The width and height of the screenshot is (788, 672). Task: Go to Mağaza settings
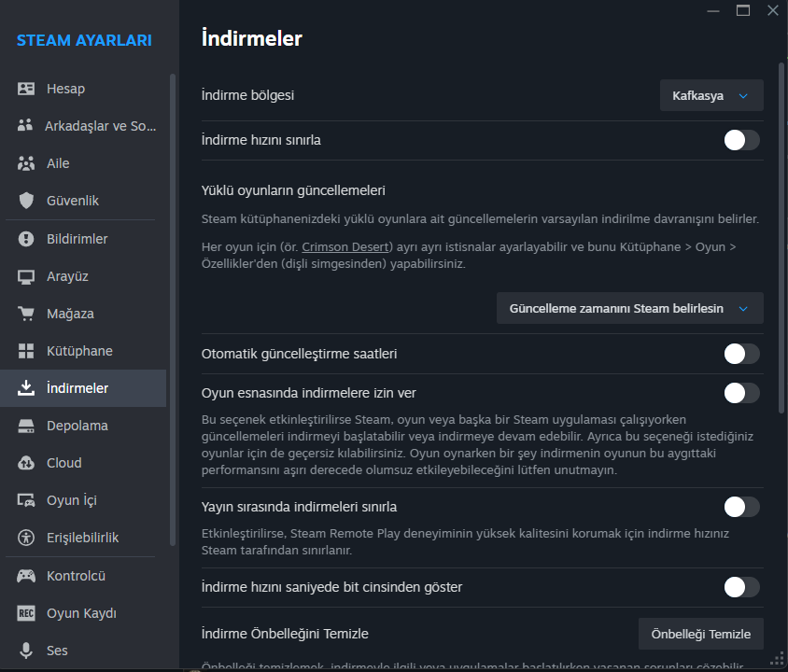tap(83, 314)
